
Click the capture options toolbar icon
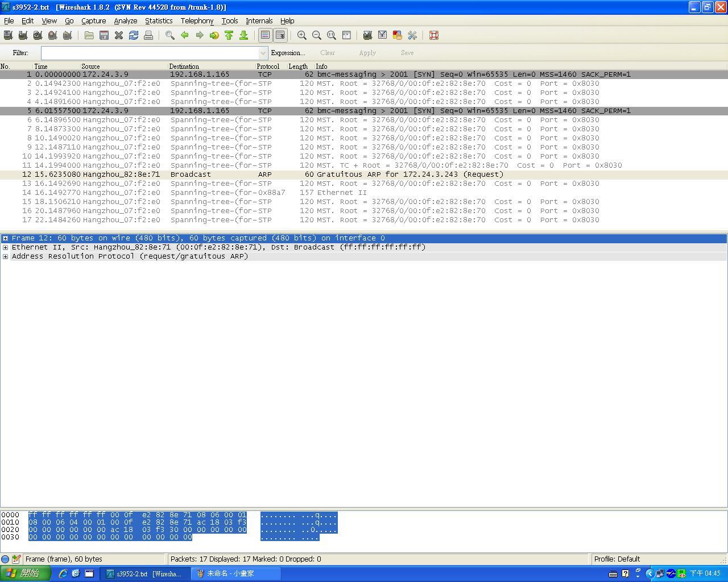coord(23,35)
